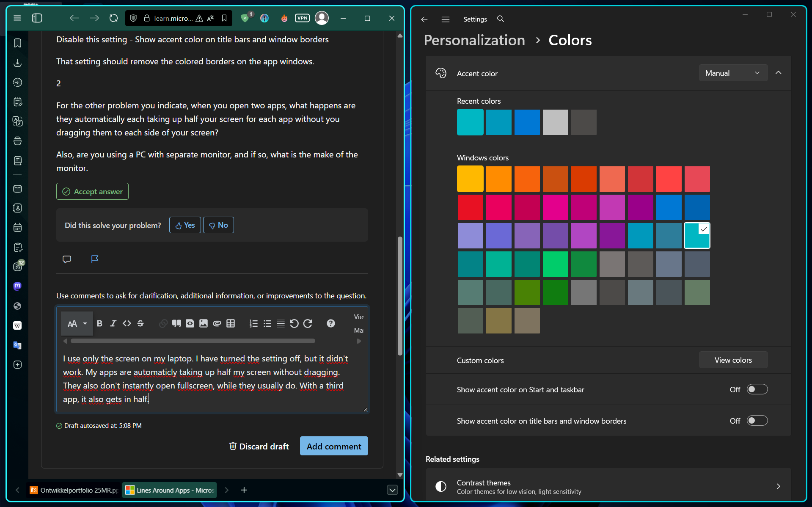Image resolution: width=812 pixels, height=507 pixels.
Task: Insert a table in comment editor
Action: (231, 323)
